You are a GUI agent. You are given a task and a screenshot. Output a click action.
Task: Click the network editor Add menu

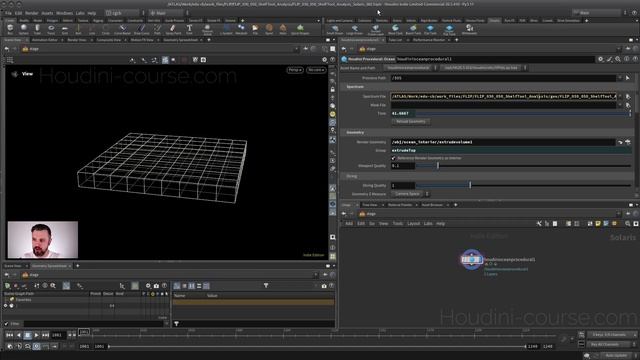[x=349, y=224]
